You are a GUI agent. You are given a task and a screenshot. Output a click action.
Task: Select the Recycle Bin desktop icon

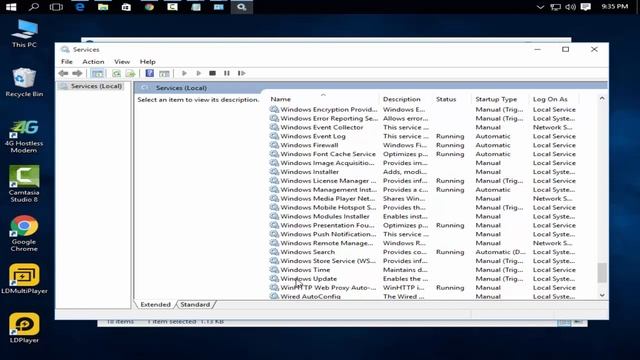click(x=24, y=82)
